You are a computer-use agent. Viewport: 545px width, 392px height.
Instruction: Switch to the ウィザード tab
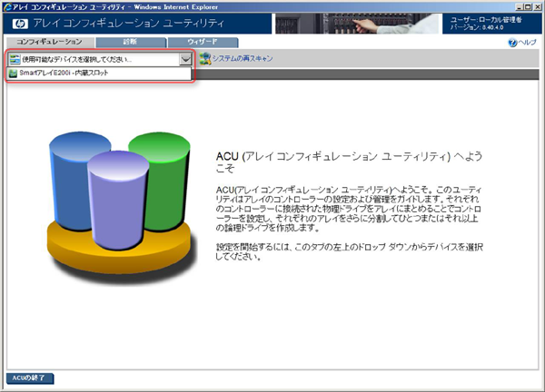click(203, 42)
